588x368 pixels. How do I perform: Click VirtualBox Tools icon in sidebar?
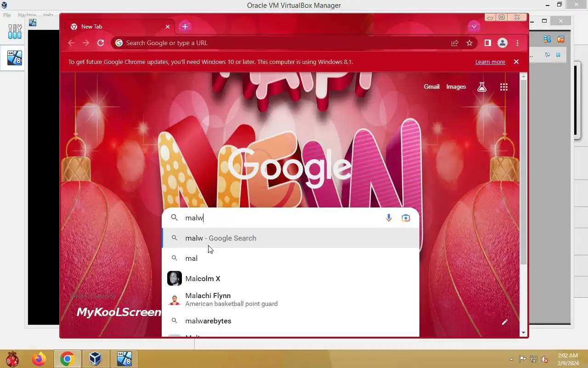[x=15, y=31]
